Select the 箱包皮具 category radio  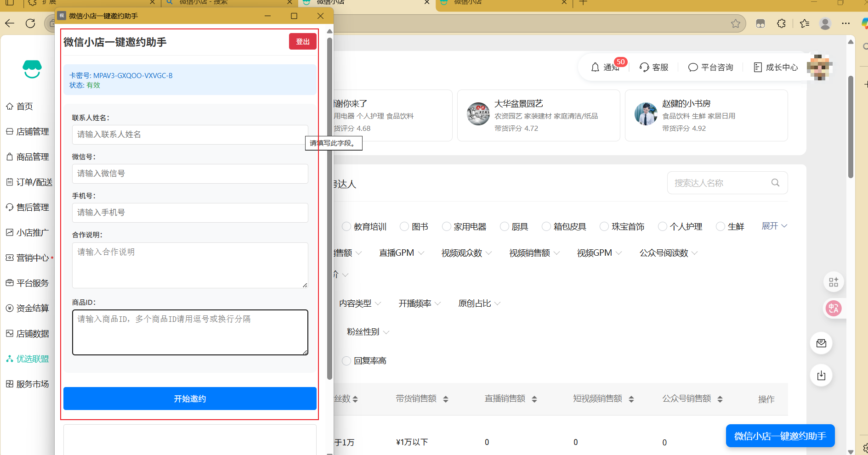(546, 226)
